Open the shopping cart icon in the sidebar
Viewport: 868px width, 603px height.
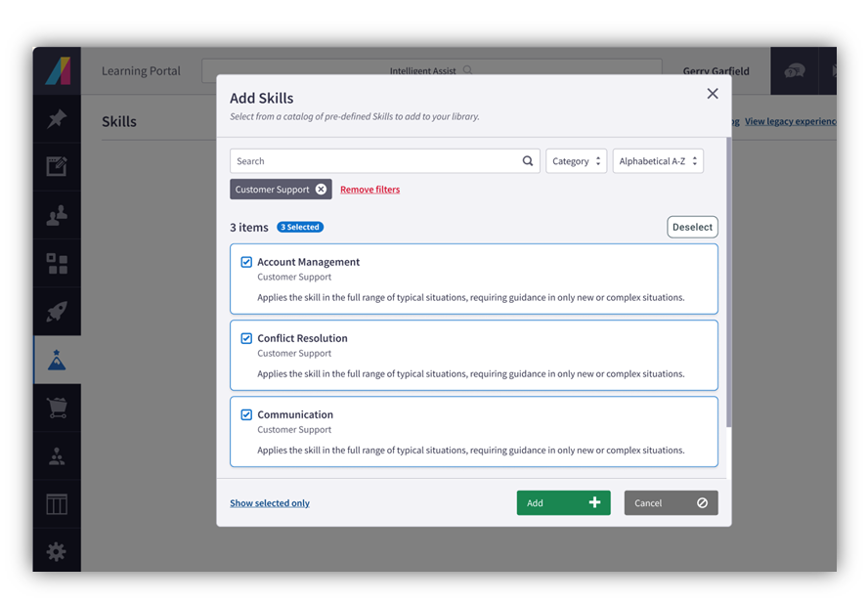(x=57, y=408)
